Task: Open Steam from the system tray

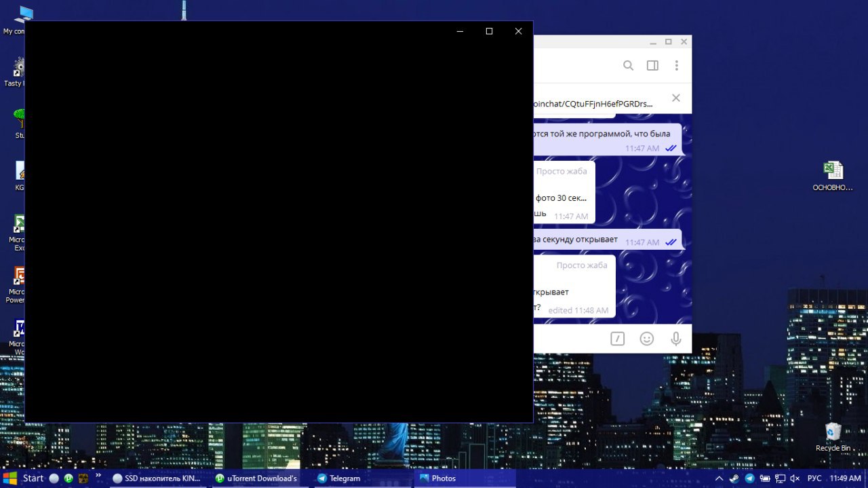Action: coord(734,478)
